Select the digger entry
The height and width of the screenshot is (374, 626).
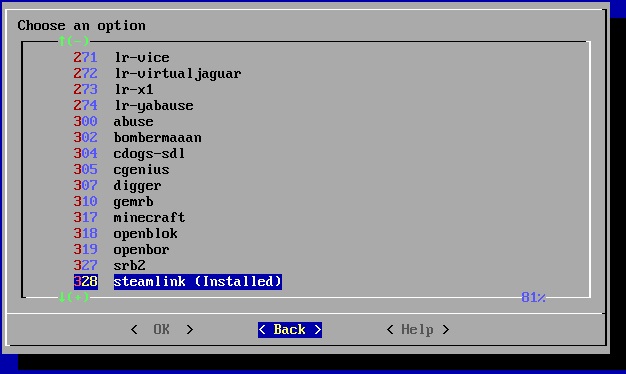click(x=117, y=185)
